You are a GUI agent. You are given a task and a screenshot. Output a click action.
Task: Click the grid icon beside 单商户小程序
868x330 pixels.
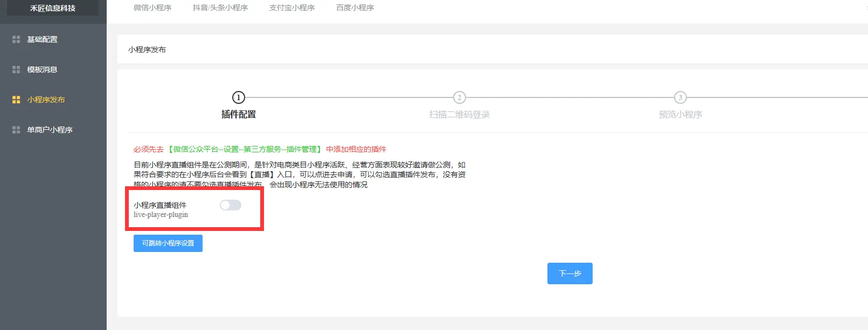(x=16, y=130)
